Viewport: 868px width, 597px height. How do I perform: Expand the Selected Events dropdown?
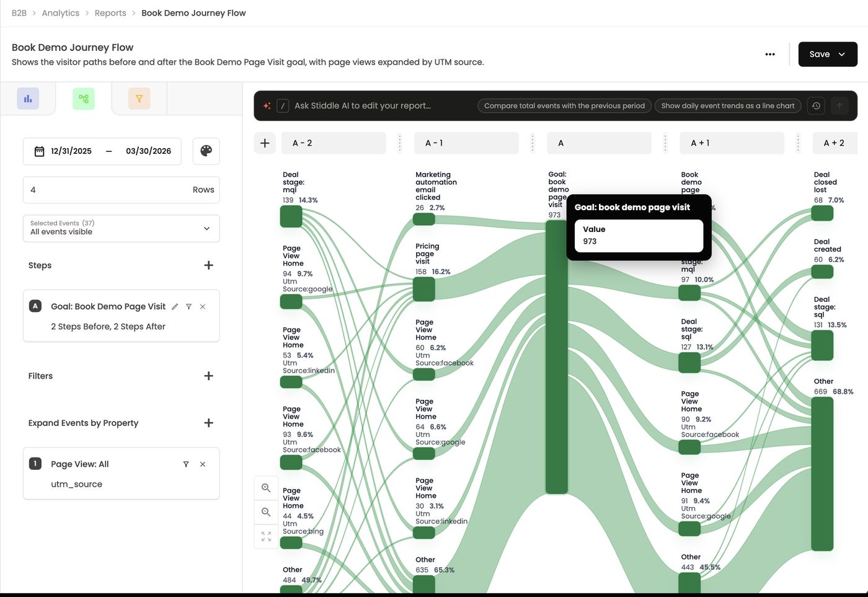pyautogui.click(x=122, y=228)
